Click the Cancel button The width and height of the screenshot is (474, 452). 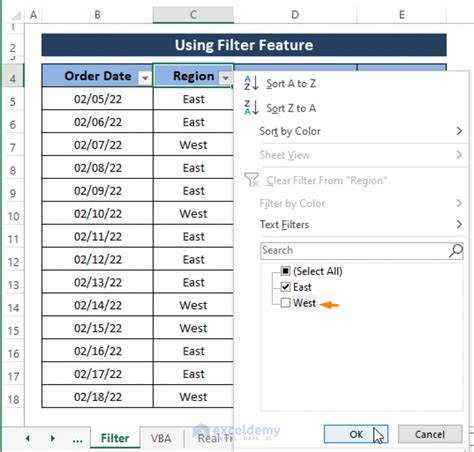coord(430,434)
